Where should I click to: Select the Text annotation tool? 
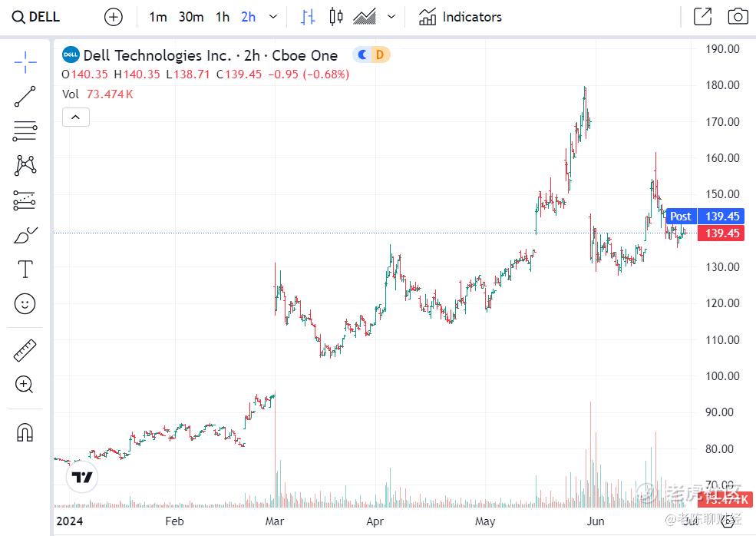pos(25,270)
